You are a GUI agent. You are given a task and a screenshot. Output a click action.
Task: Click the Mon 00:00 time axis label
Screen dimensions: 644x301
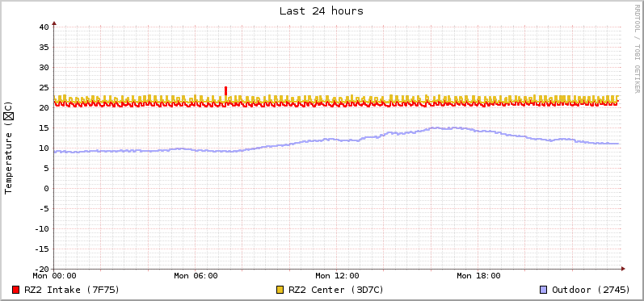[x=55, y=276]
